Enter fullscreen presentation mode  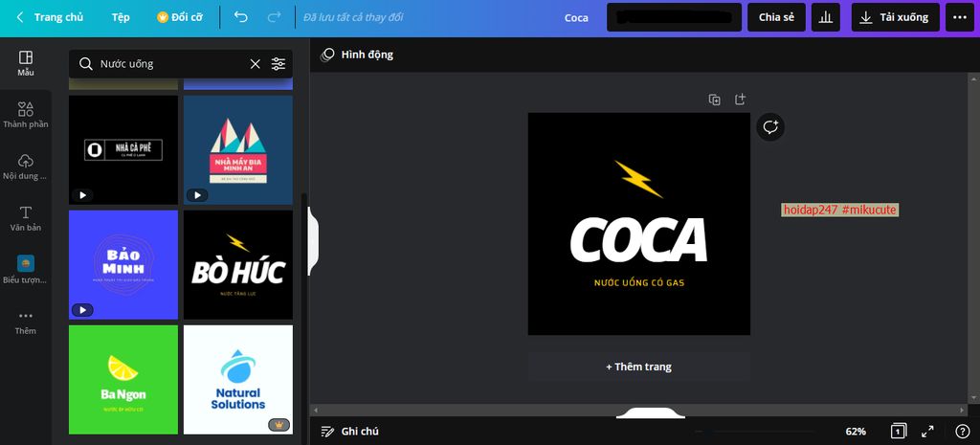tap(927, 432)
